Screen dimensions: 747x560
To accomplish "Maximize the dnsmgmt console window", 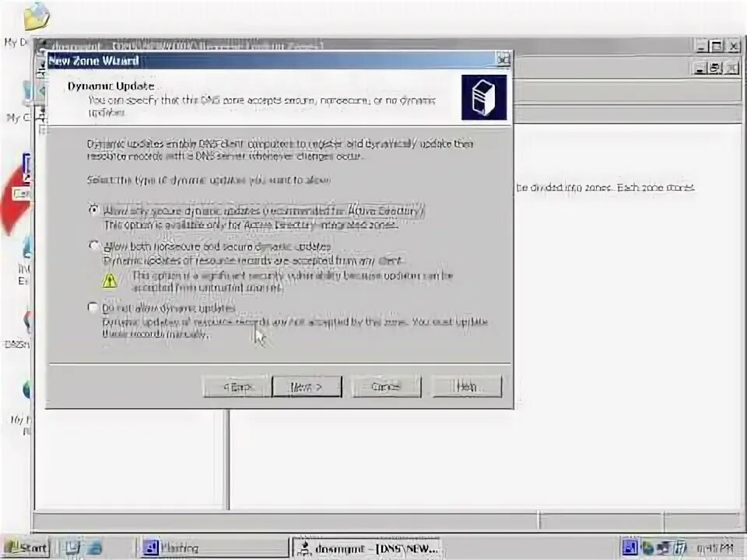I will click(716, 46).
